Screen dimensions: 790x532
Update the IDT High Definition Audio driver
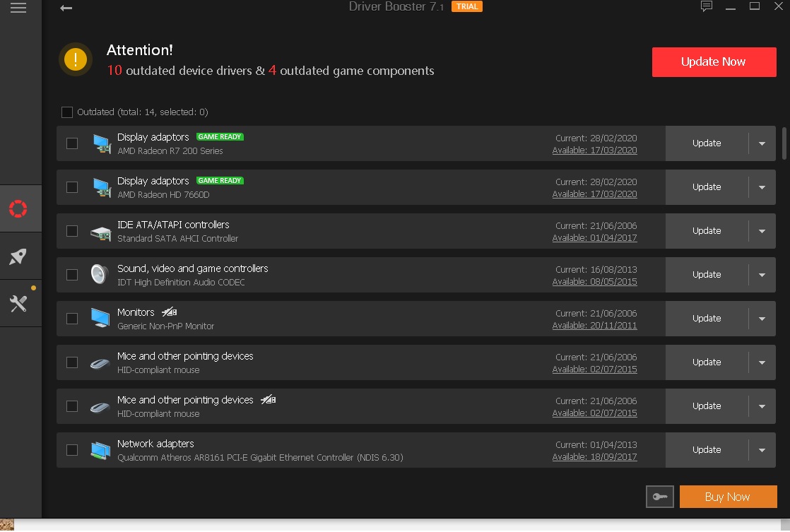point(707,275)
